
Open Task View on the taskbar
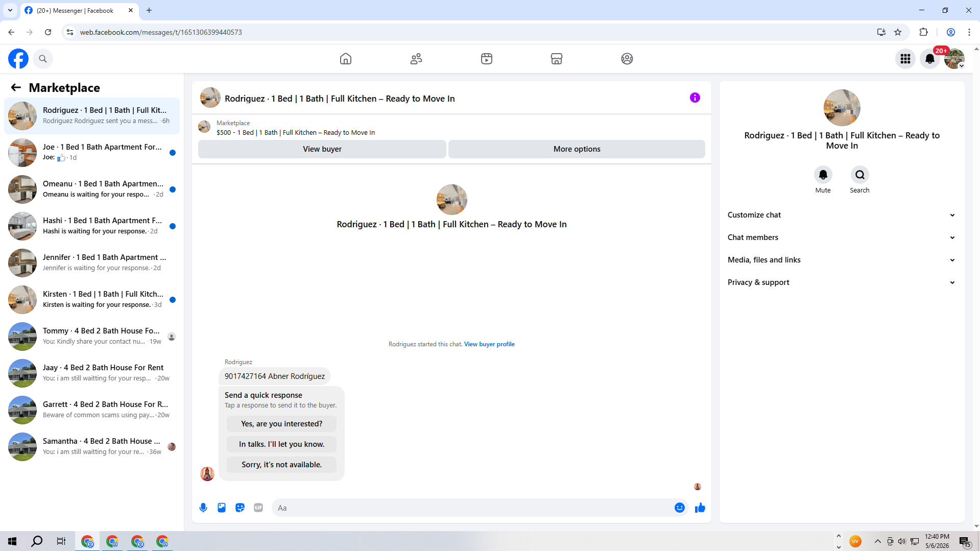pyautogui.click(x=61, y=541)
